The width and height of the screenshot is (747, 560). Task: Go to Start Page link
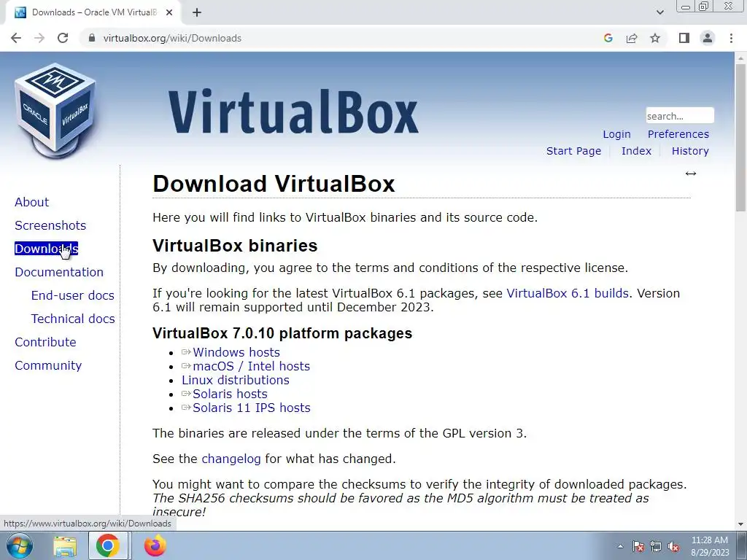[573, 151]
